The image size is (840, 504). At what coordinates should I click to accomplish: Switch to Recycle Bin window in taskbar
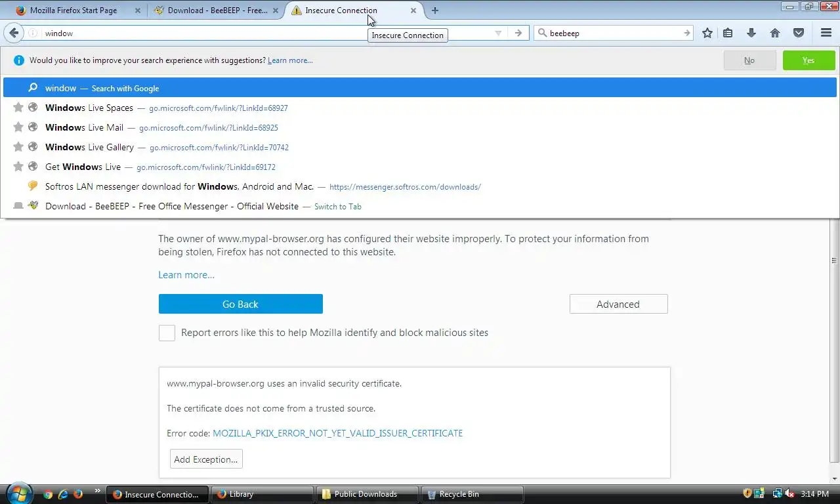pyautogui.click(x=472, y=494)
